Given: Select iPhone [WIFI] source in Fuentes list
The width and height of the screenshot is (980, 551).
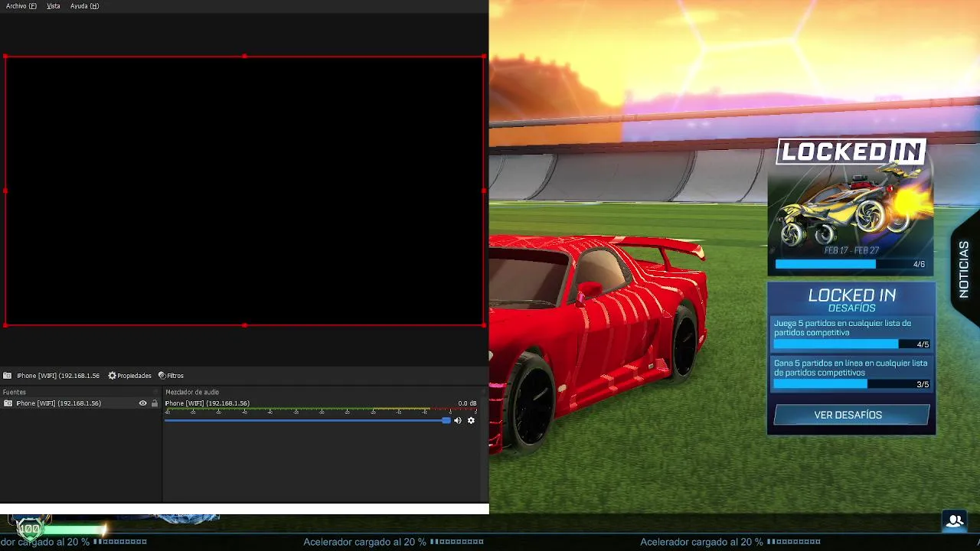Looking at the screenshot, I should click(80, 403).
